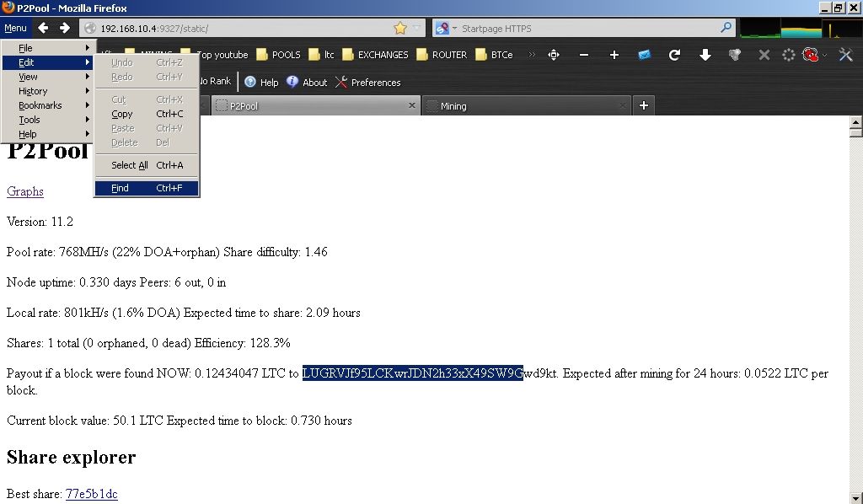Screen dimensions: 863x504
Task: Reload the page with the refresh icon
Action: point(674,55)
